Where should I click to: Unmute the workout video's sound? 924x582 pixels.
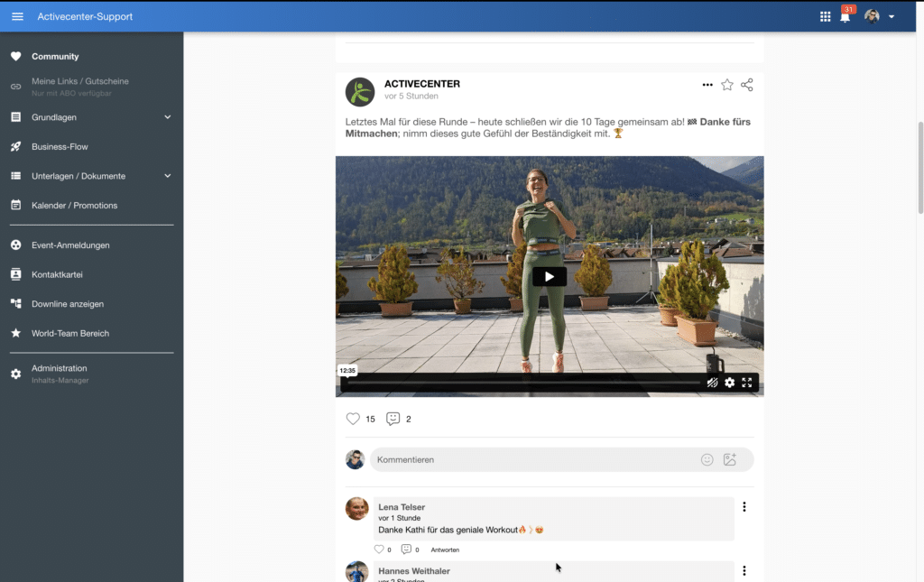tap(712, 383)
